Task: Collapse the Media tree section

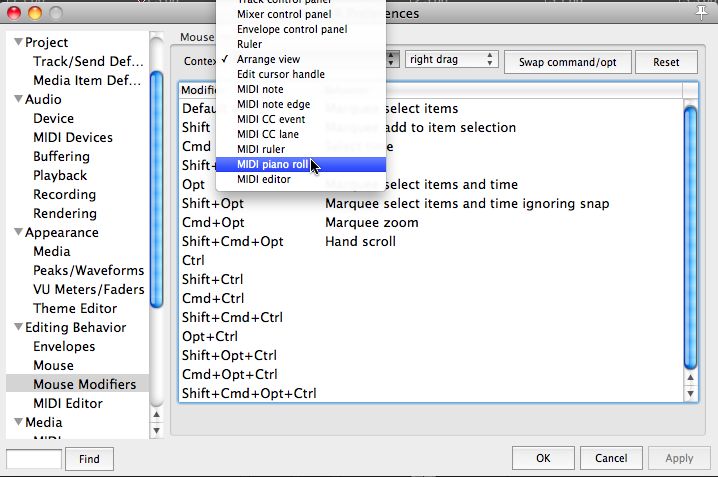Action: point(18,422)
